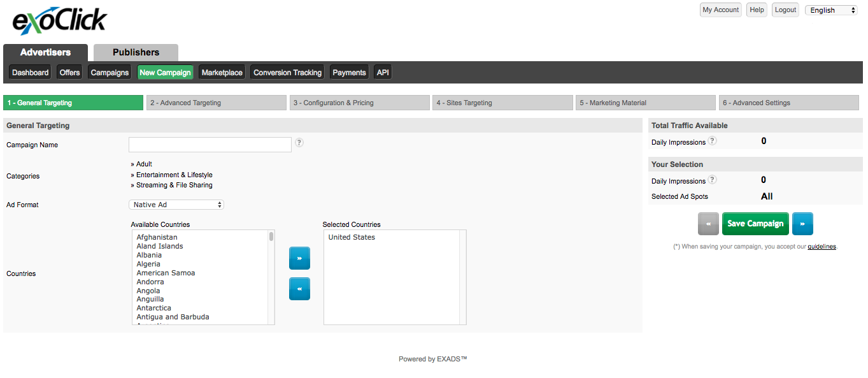This screenshot has width=868, height=378.
Task: Open the Dashboard menu item
Action: (x=30, y=73)
